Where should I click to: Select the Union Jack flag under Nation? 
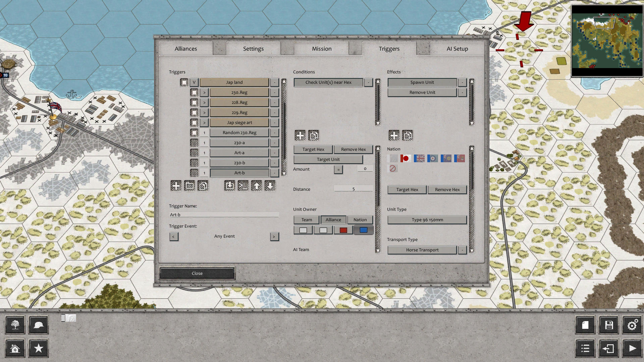419,158
